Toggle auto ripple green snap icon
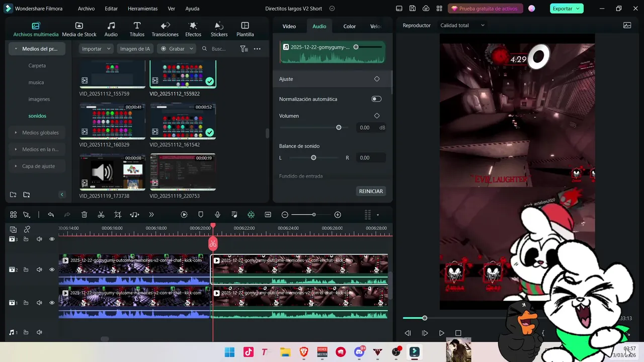 pos(251,215)
